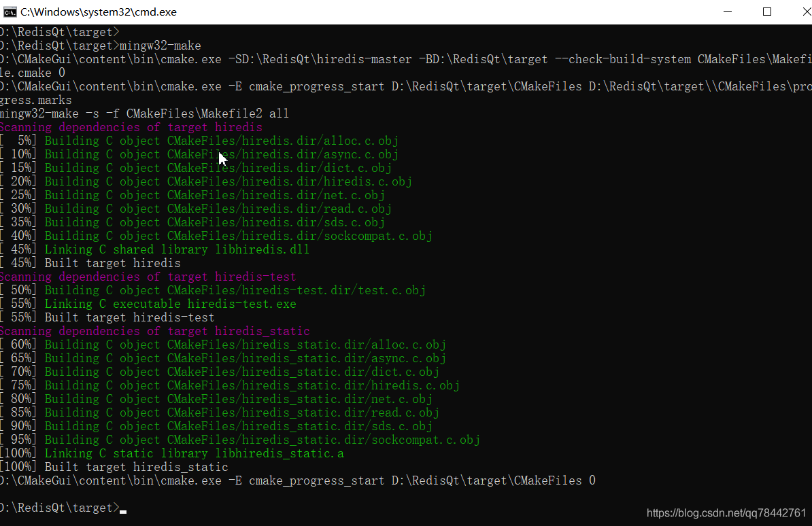The width and height of the screenshot is (812, 526).
Task: Click the Linking C shared library libhiredis.dll line
Action: pos(154,249)
